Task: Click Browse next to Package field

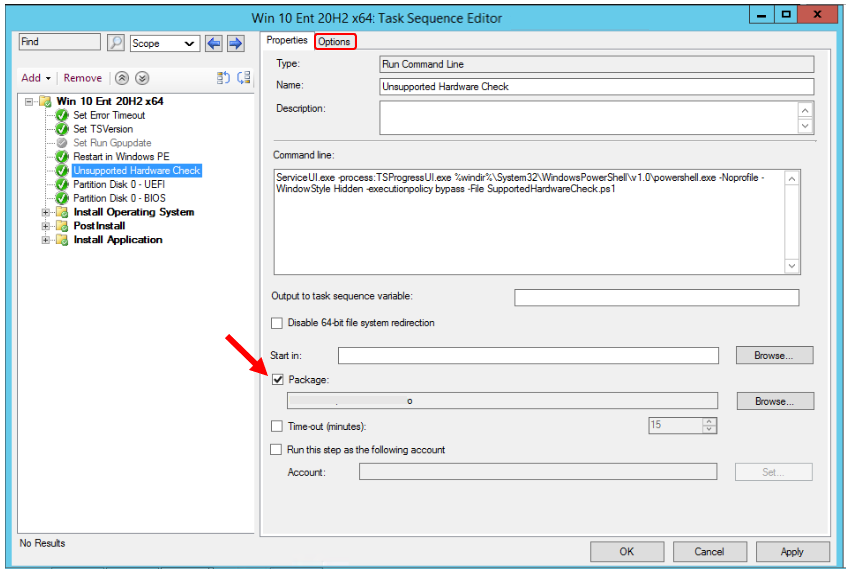Action: tap(775, 402)
